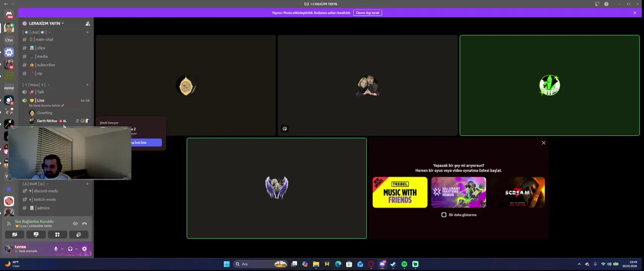Screen dimensions: 644x271
Task: Open the LYin server in sidebar
Action: tap(9, 40)
